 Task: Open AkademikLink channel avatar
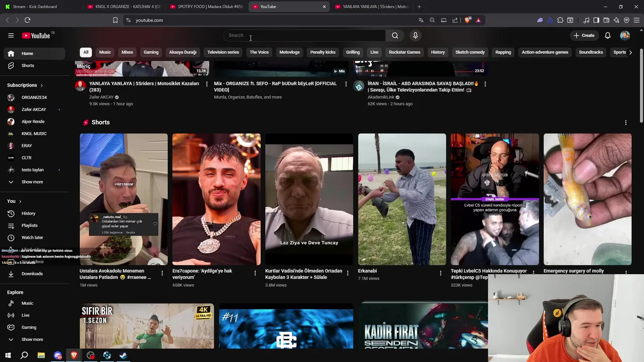359,86
